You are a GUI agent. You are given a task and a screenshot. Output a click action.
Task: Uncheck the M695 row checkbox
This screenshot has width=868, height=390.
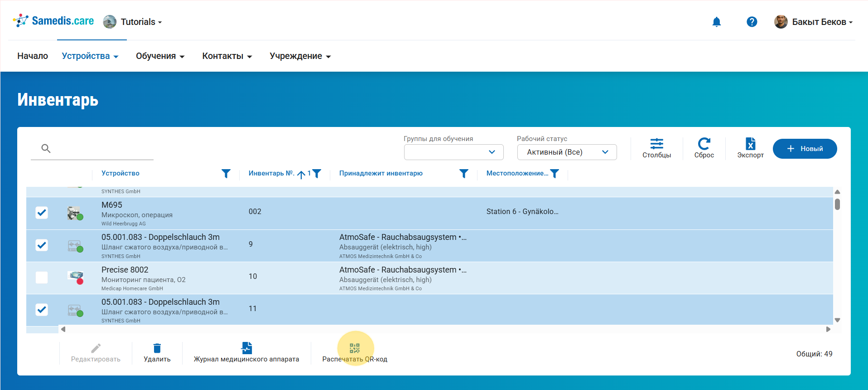(42, 213)
